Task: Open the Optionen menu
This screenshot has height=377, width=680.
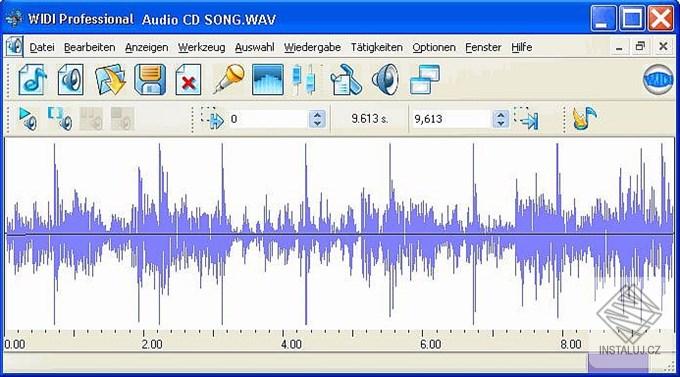Action: pyautogui.click(x=434, y=47)
